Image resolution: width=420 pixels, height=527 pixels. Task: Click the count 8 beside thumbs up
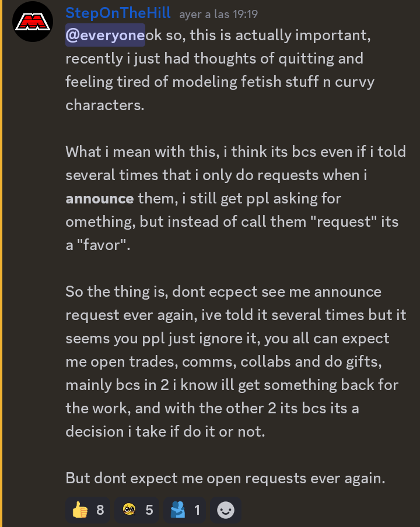click(x=100, y=510)
